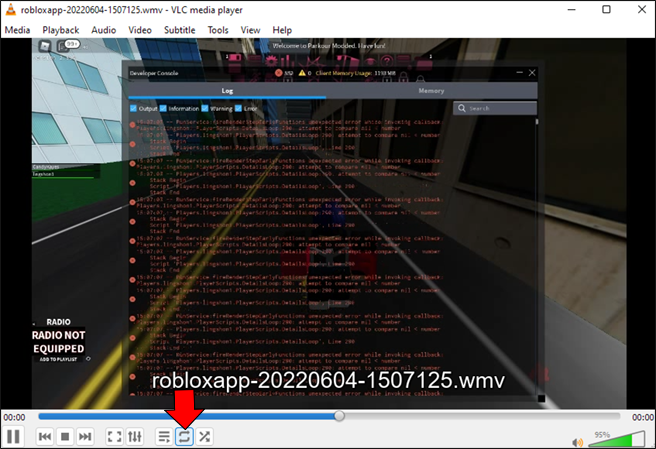
Task: Open the Media menu
Action: (x=17, y=30)
